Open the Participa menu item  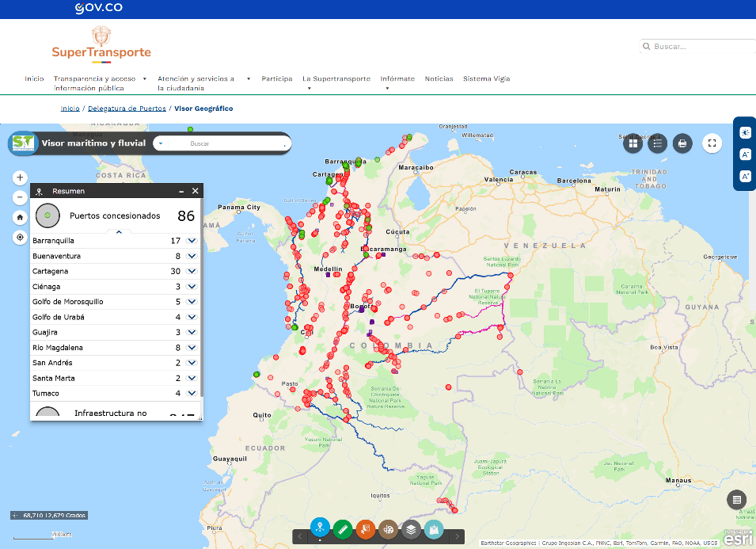pyautogui.click(x=277, y=79)
